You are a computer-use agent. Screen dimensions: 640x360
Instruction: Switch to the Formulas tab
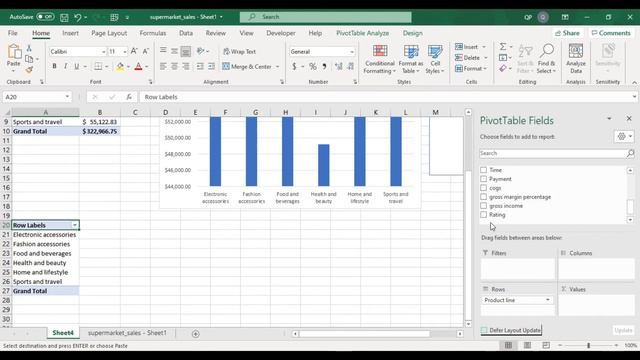click(153, 33)
